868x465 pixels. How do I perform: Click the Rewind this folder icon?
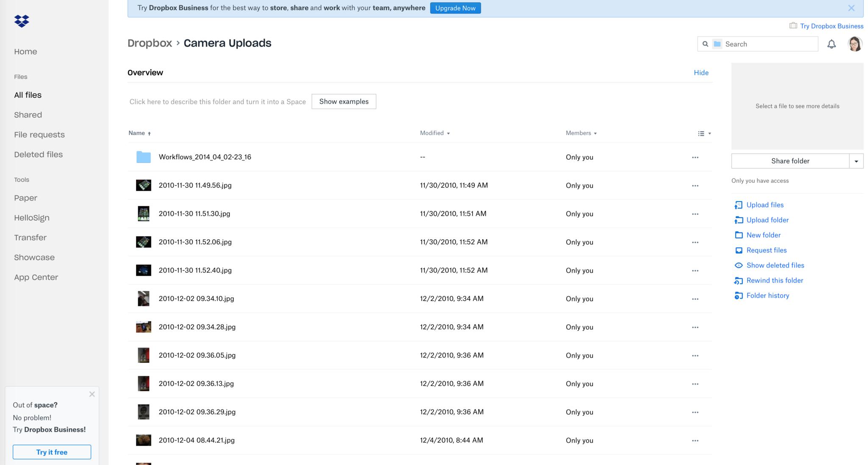(x=738, y=280)
